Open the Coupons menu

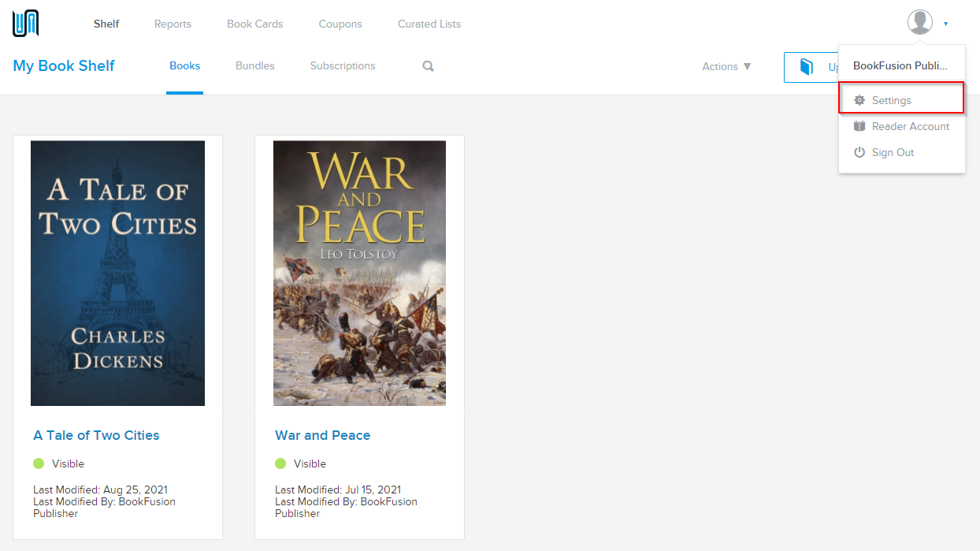(x=340, y=24)
